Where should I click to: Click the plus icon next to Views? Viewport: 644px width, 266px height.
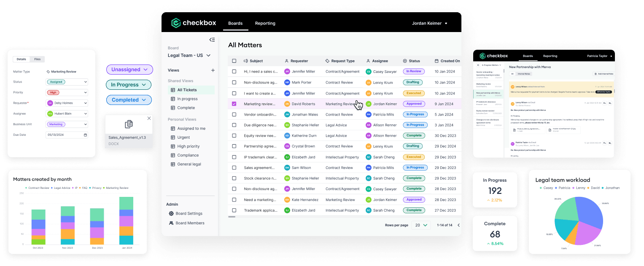click(213, 70)
